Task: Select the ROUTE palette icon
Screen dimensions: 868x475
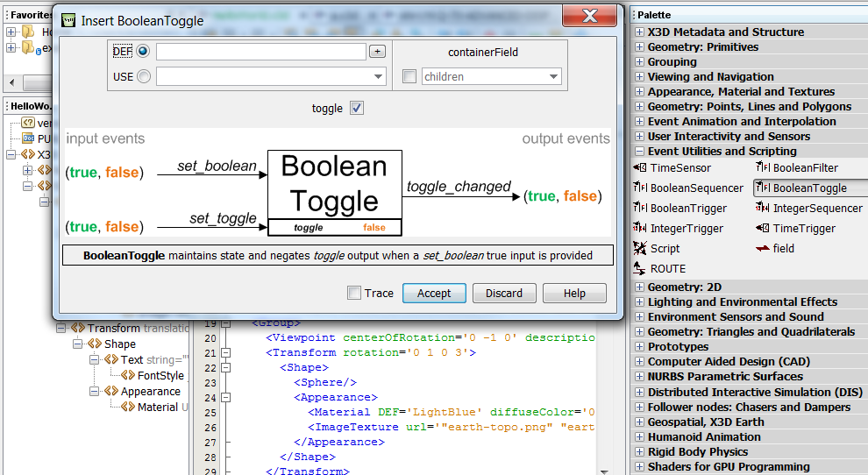Action: point(639,269)
